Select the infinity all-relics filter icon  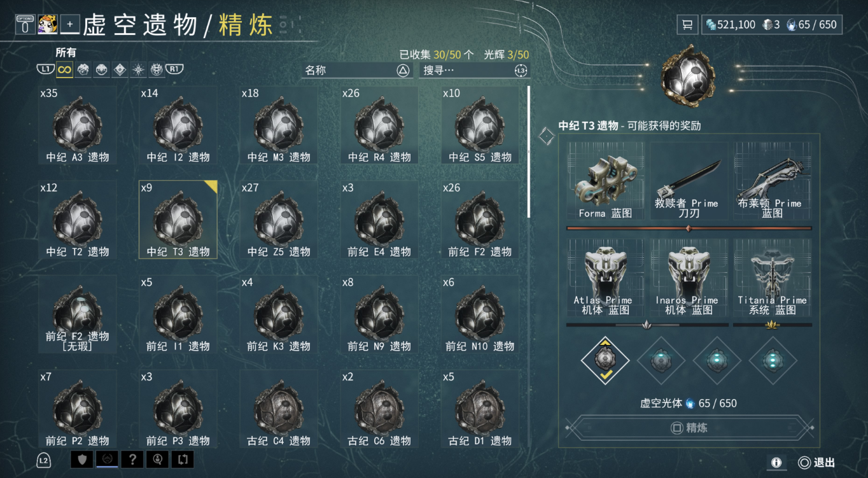(x=64, y=69)
